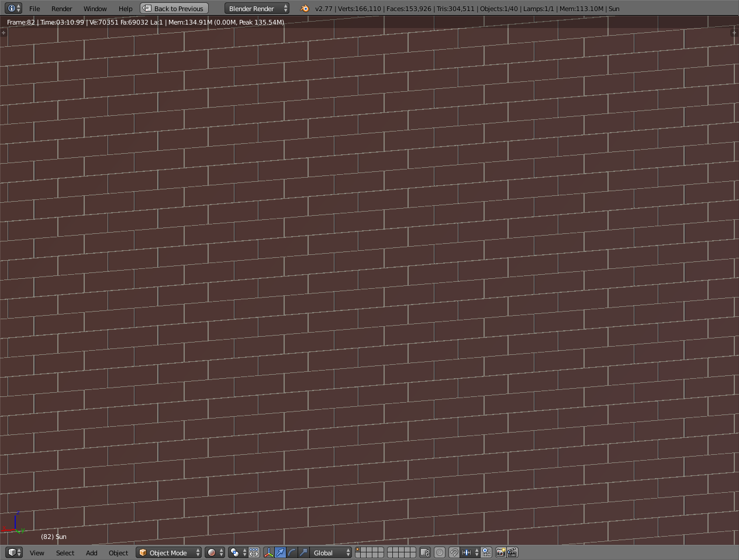Open the Render menu

pyautogui.click(x=61, y=9)
